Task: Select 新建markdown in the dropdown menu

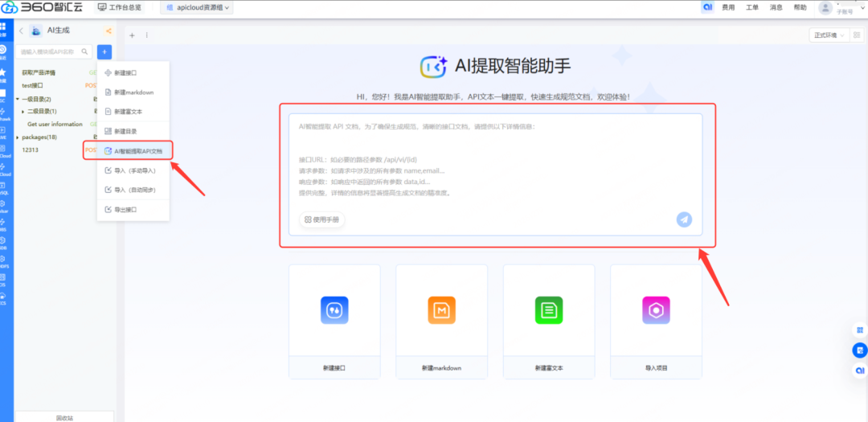Action: [133, 92]
